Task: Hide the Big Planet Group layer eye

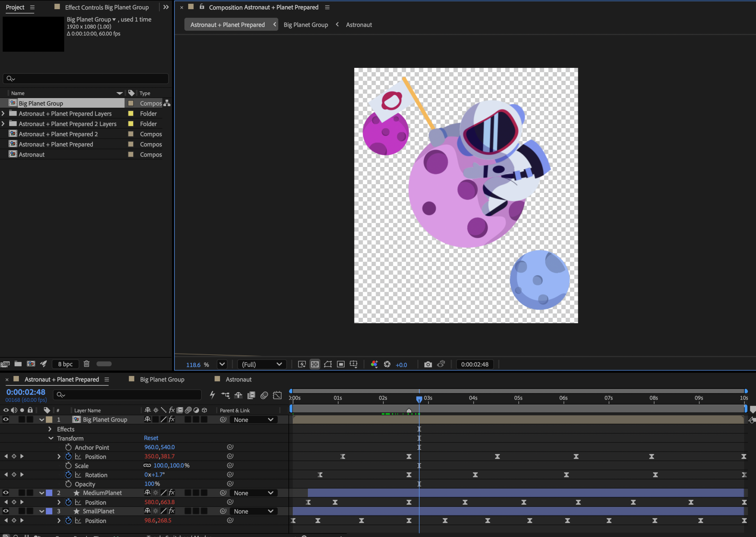Action: coord(6,419)
